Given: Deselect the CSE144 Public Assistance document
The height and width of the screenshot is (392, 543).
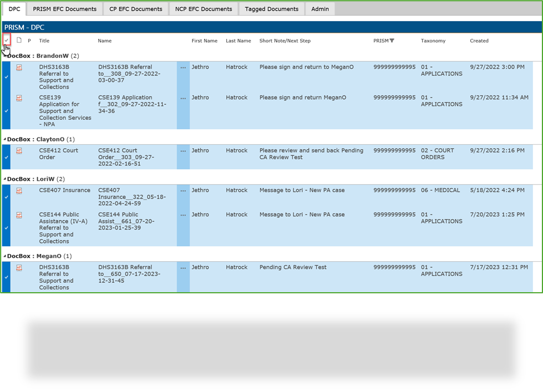Looking at the screenshot, I should coord(6,228).
